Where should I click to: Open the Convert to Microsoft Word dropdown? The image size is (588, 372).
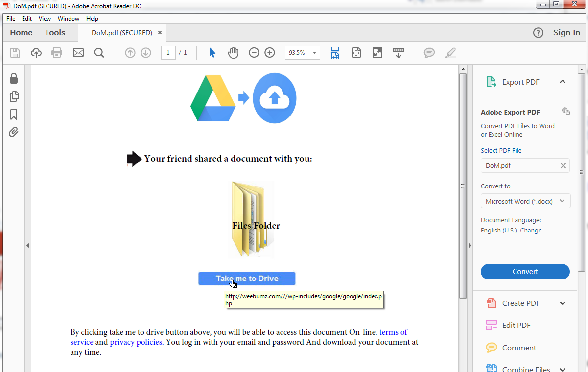[x=526, y=201]
